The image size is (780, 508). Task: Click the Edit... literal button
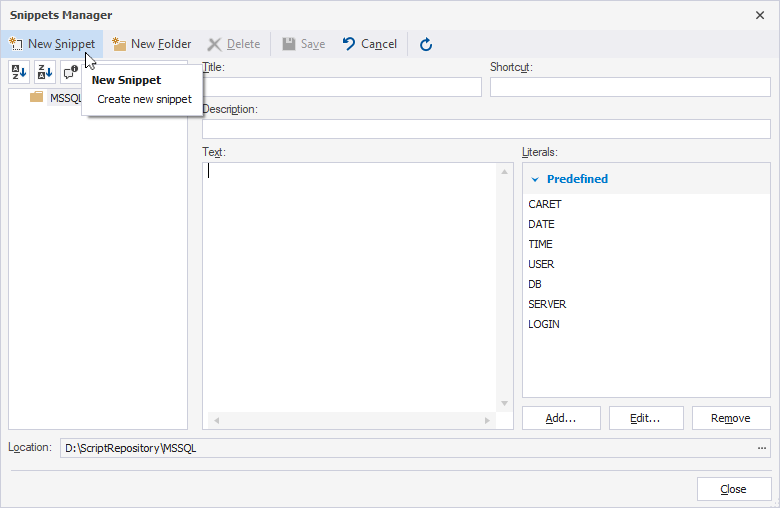[x=646, y=418]
